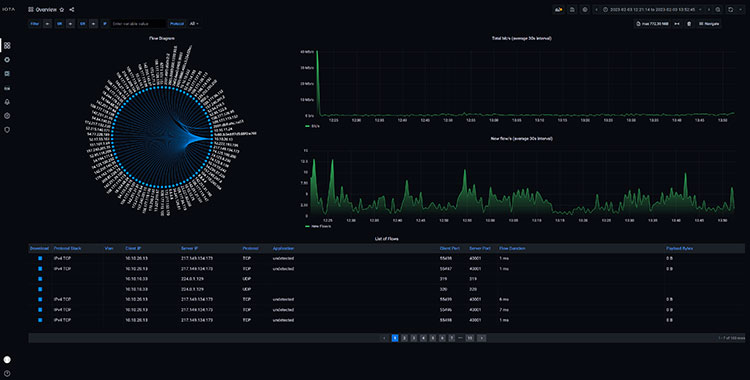Open the time range picker
This screenshot has width=750, height=380.
point(652,10)
